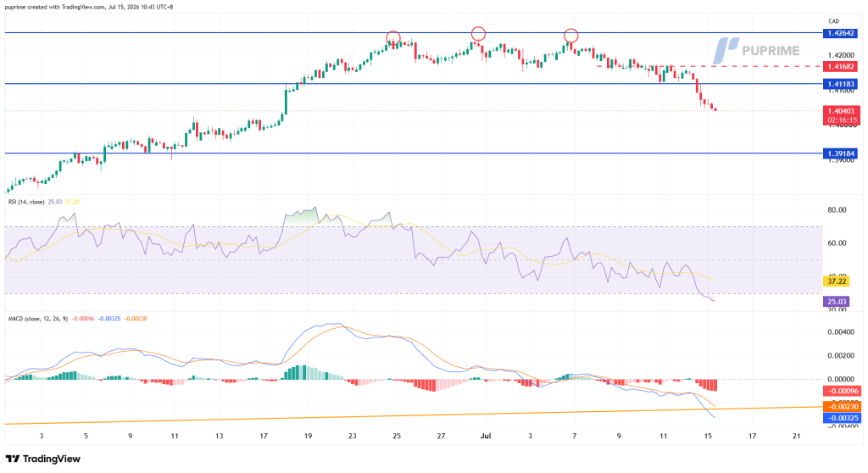Select the blue 1.39184 price label

[842, 153]
